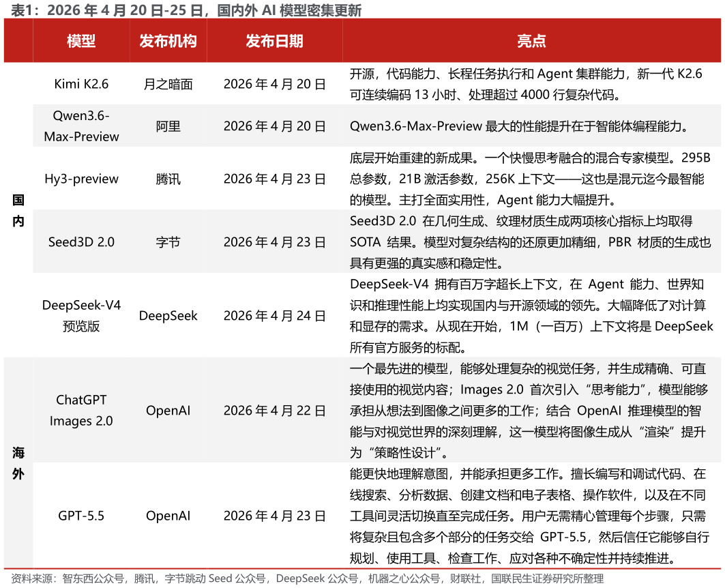This screenshot has width=725, height=588.
Task: Click the Hy3-preview release date cell
Action: coord(274,179)
